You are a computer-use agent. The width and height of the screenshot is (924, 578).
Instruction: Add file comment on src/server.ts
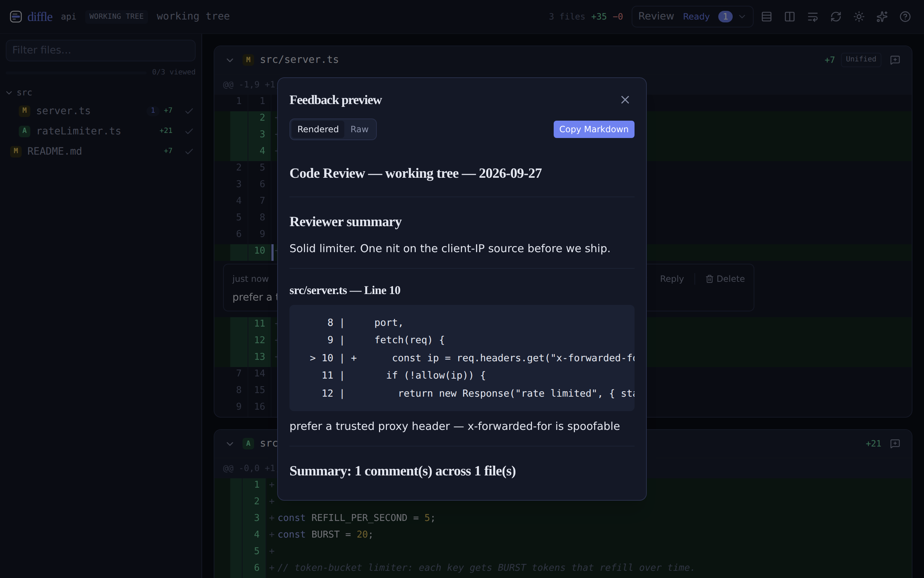click(895, 60)
